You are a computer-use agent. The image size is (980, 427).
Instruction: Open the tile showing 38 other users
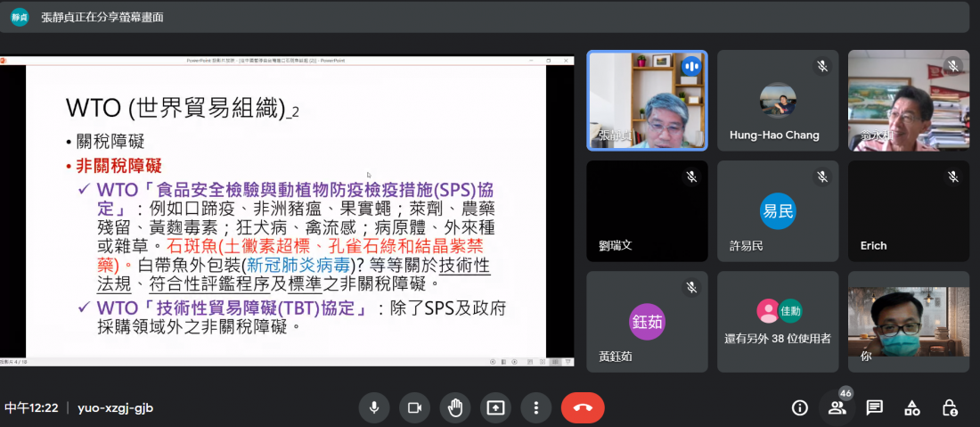click(778, 321)
